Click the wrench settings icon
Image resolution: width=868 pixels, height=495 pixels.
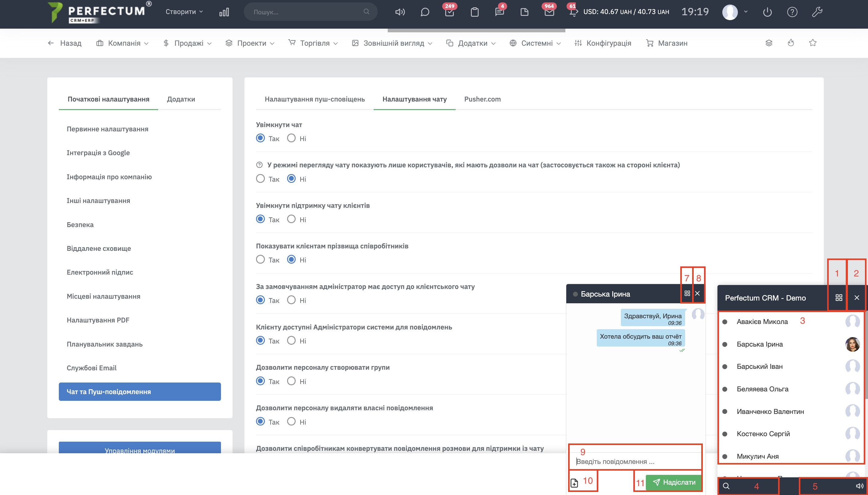tap(817, 12)
